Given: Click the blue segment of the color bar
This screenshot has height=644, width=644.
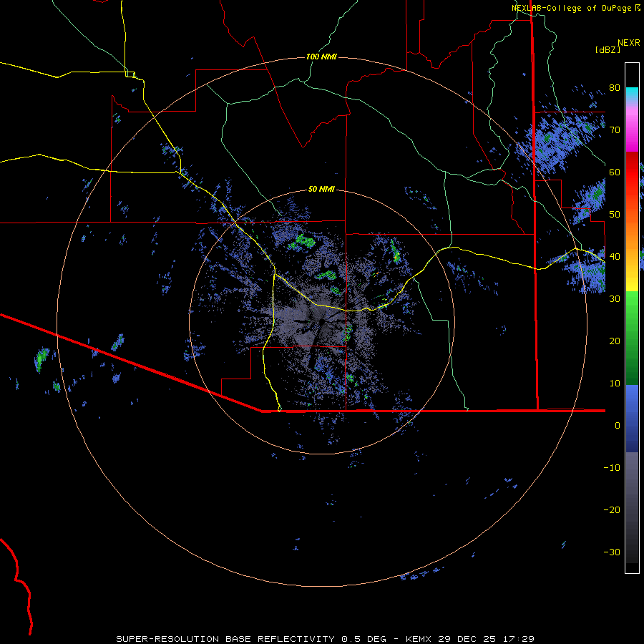Looking at the screenshot, I should click(x=632, y=418).
